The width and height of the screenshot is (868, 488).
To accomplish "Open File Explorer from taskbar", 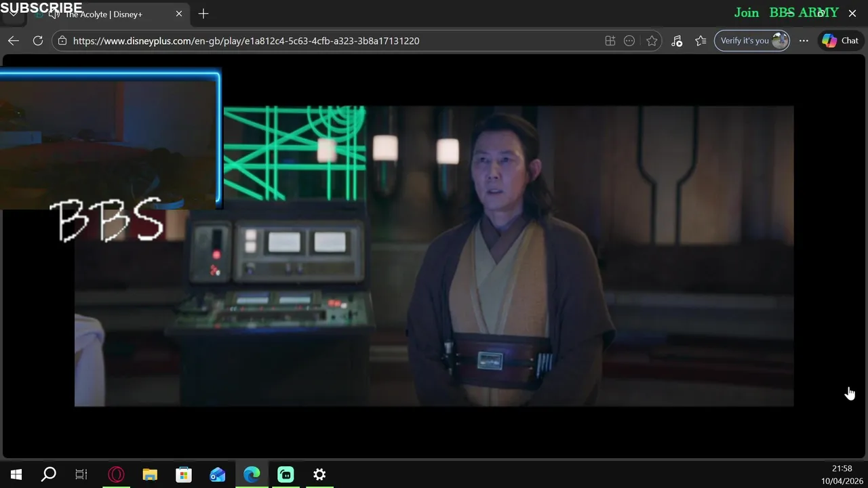I will pos(150,474).
